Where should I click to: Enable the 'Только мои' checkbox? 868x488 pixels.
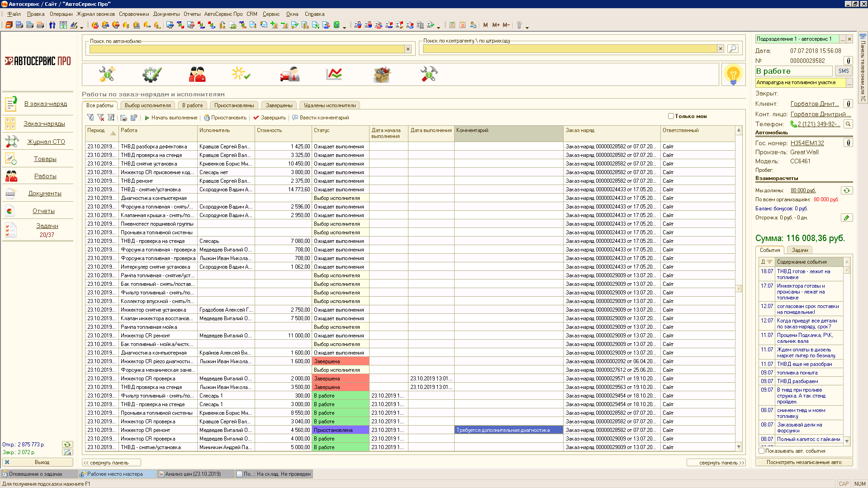coord(671,116)
